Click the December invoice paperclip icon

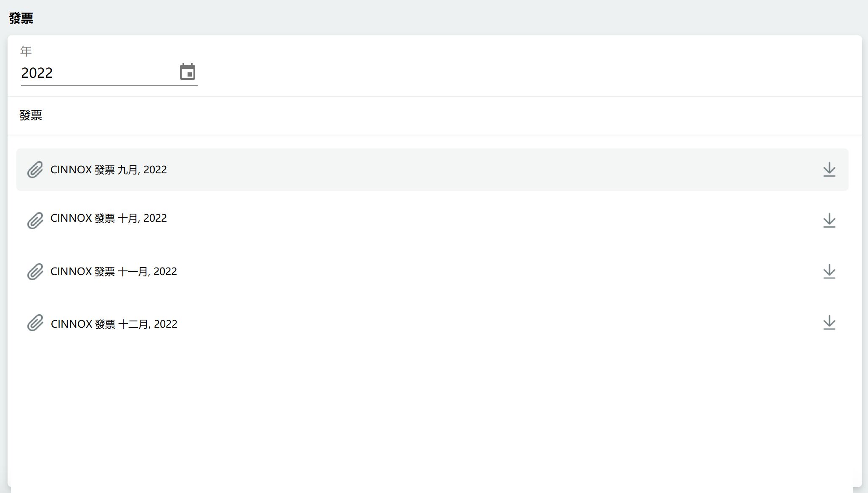tap(35, 323)
